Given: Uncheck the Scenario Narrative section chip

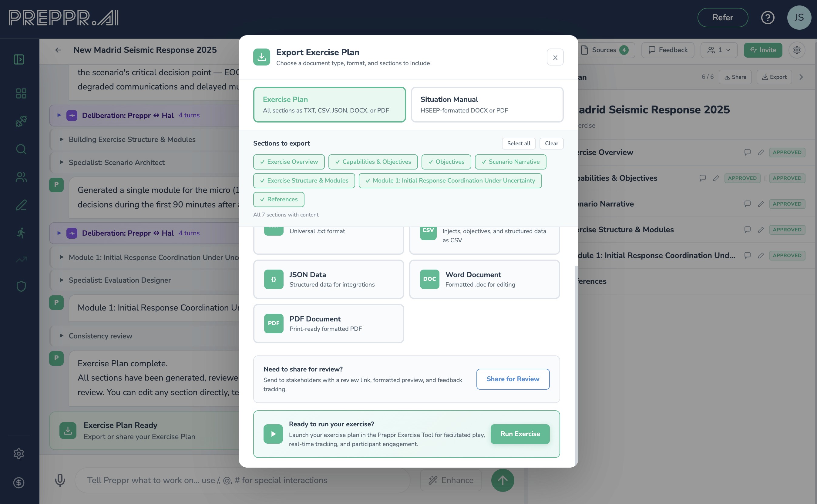Looking at the screenshot, I should (510, 162).
